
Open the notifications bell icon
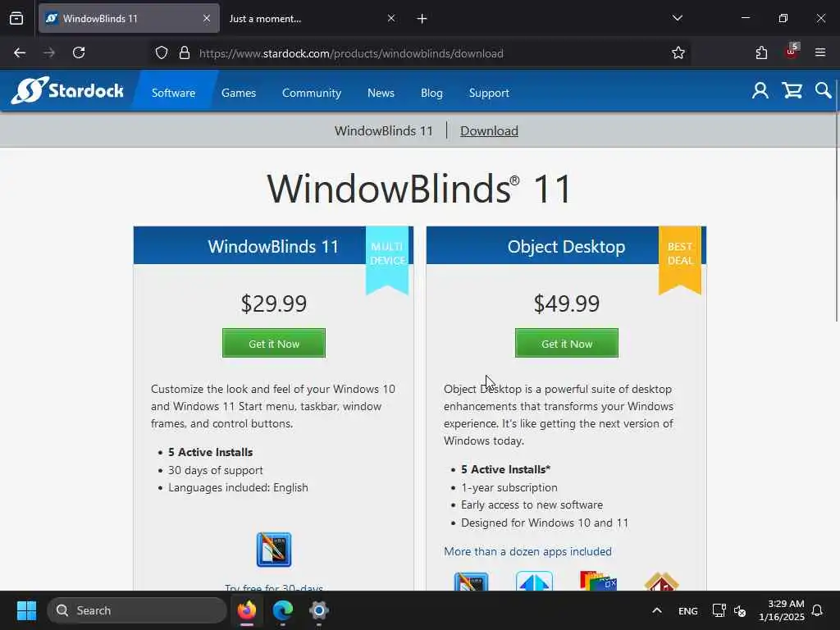(x=818, y=610)
